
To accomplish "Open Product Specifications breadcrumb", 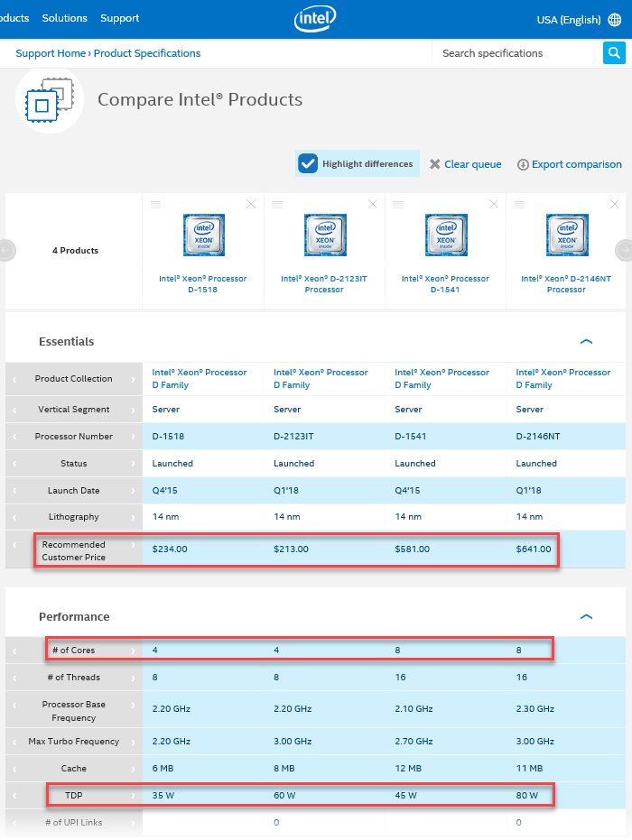I will (147, 53).
